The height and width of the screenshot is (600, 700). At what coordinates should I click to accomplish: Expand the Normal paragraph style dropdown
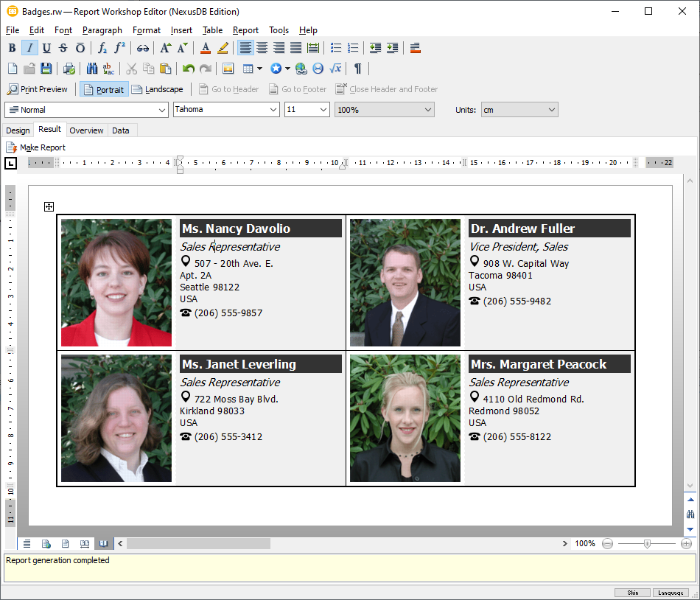[x=162, y=110]
